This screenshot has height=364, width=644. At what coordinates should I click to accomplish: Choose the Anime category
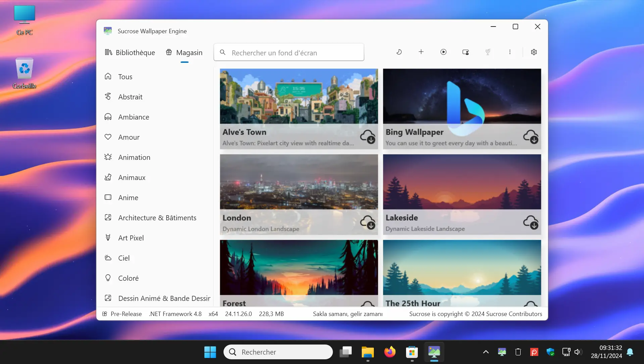click(155, 197)
